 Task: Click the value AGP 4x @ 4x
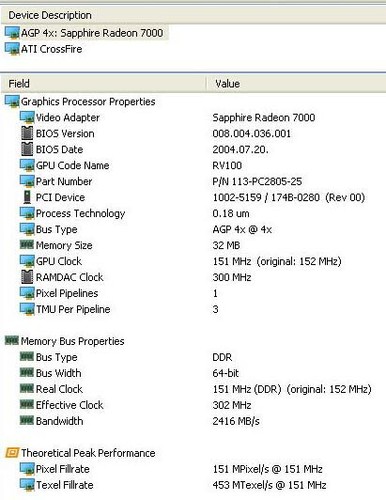[242, 229]
